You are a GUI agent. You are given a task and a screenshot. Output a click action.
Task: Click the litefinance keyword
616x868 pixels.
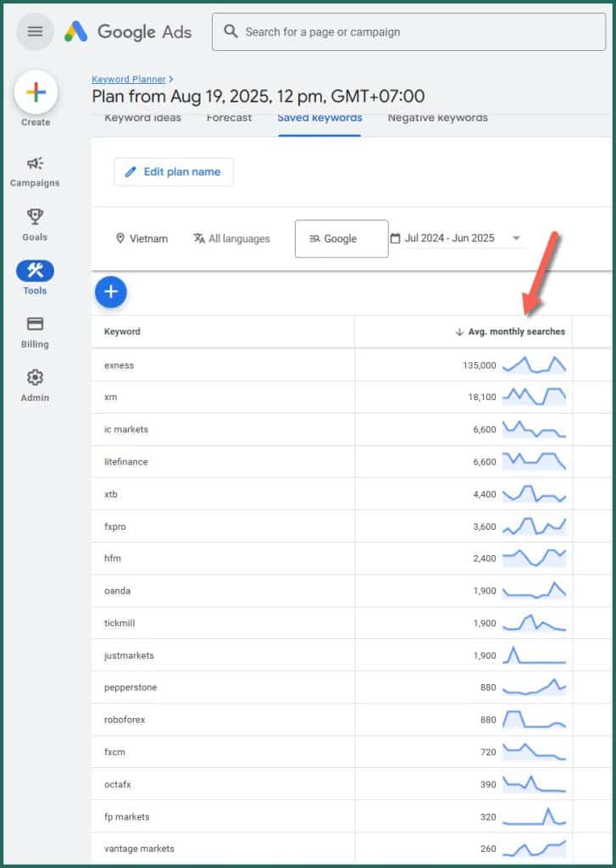click(126, 462)
